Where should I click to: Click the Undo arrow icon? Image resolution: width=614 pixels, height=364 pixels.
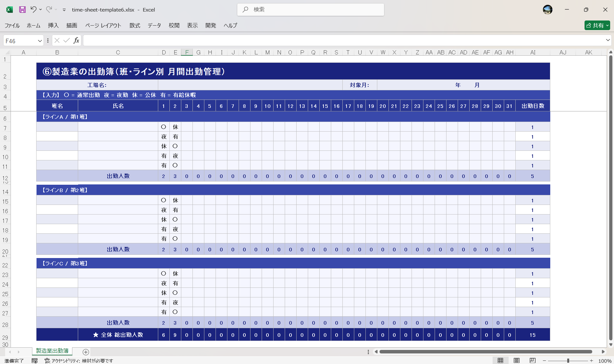33,10
